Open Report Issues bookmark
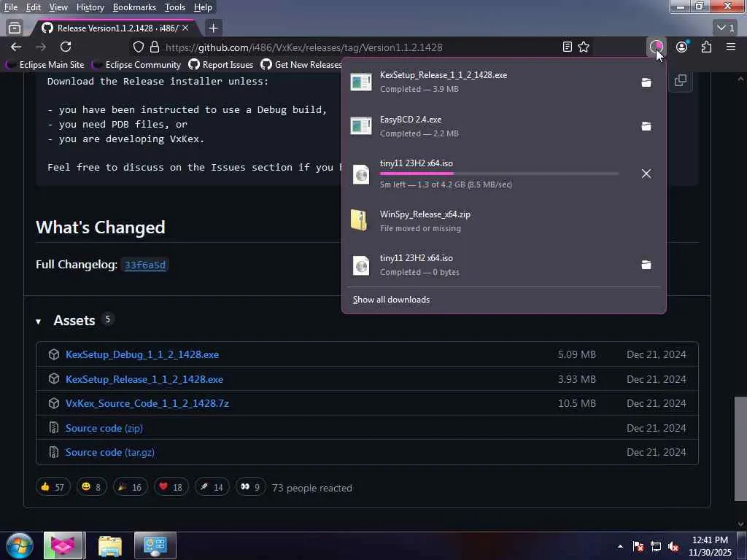Image resolution: width=747 pixels, height=560 pixels. (x=221, y=64)
